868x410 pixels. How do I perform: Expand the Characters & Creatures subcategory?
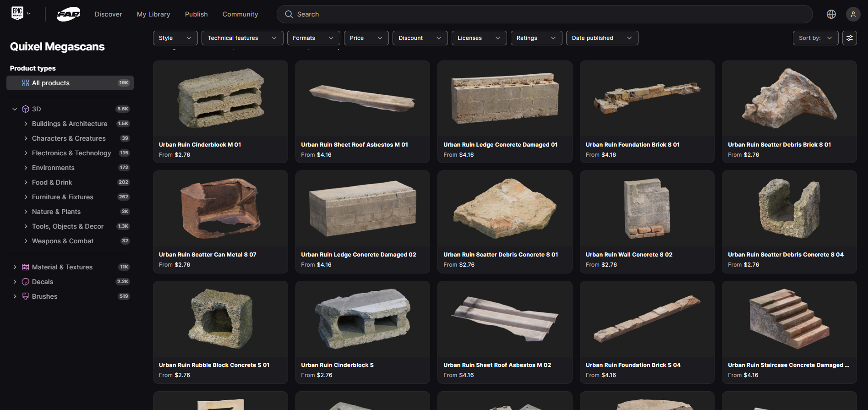26,138
